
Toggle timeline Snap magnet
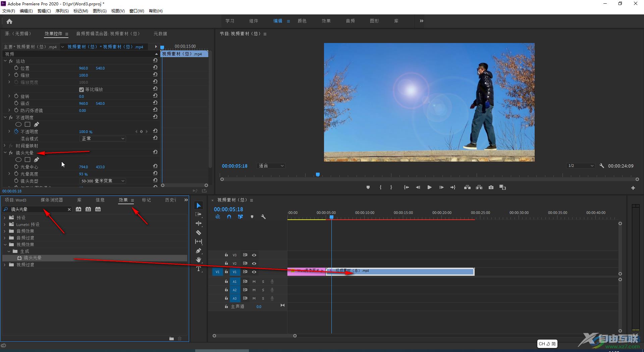pos(229,217)
